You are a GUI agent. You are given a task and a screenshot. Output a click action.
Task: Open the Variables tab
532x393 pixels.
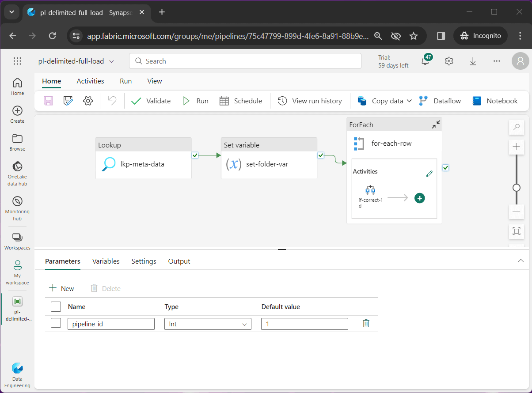pyautogui.click(x=106, y=261)
